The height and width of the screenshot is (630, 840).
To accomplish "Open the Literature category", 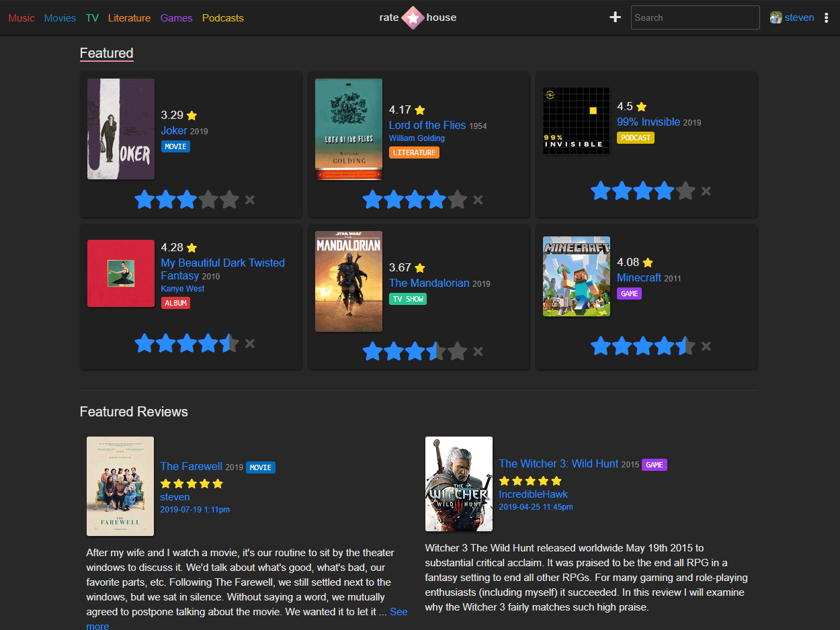I will (x=129, y=18).
